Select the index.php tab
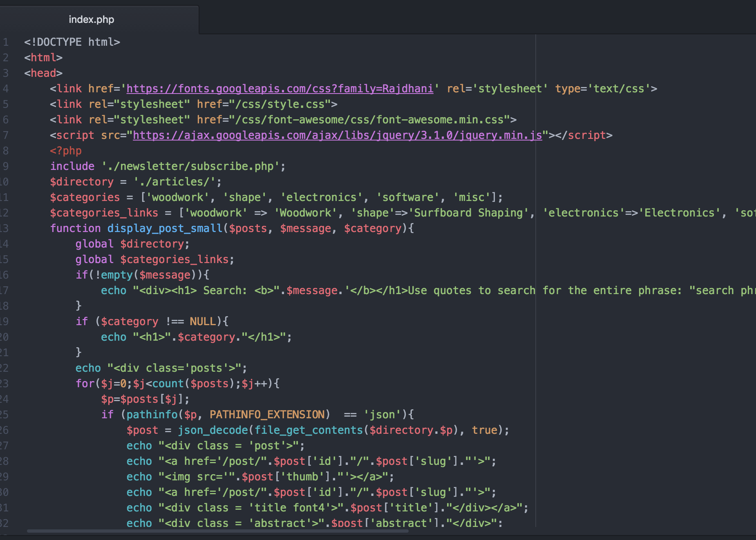The width and height of the screenshot is (756, 540). [x=91, y=20]
